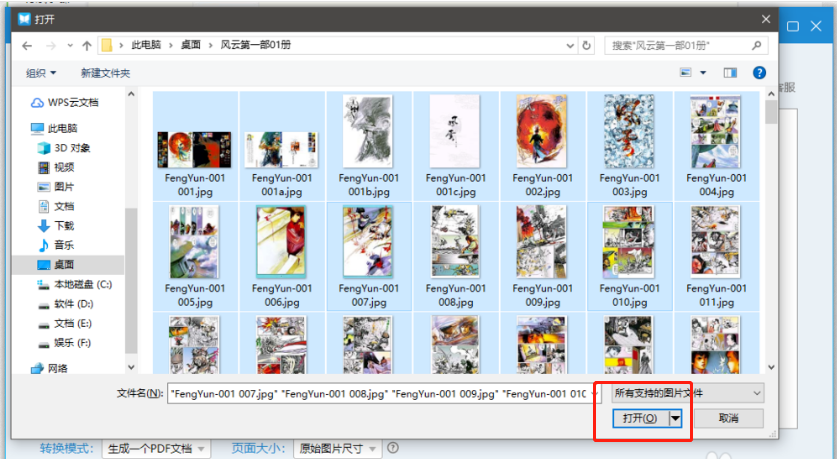Expand the 打开 button split arrow
Image resolution: width=837 pixels, height=459 pixels.
pyautogui.click(x=675, y=418)
